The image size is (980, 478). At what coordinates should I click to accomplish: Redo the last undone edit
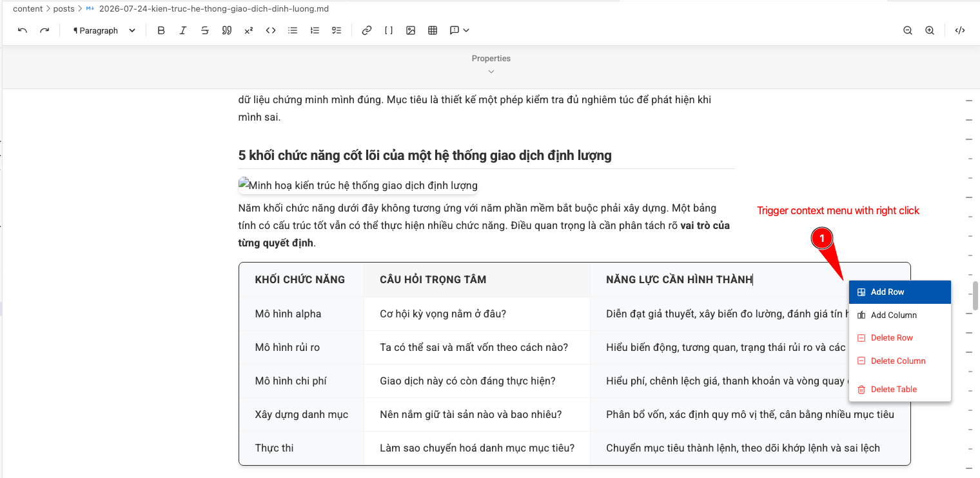[x=44, y=30]
